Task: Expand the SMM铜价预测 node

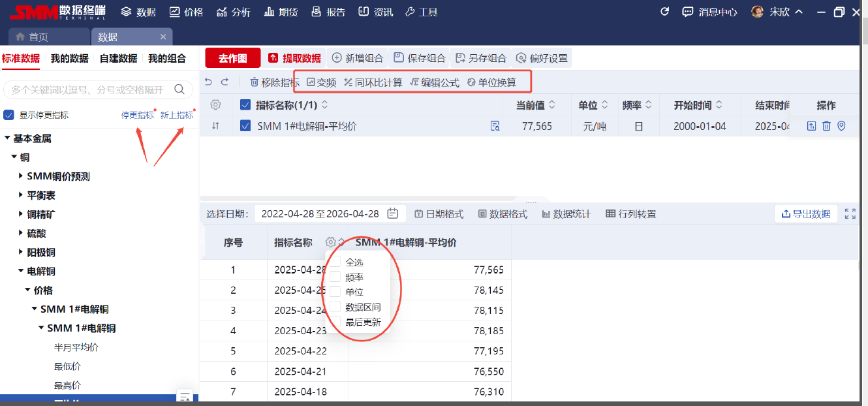Action: click(x=21, y=176)
